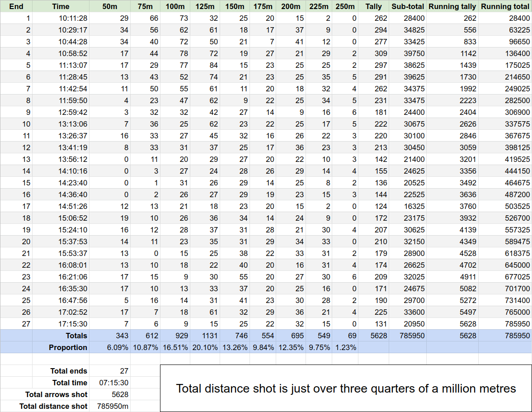Click the total time value 07:15:30
This screenshot has height=412, width=532.
pyautogui.click(x=110, y=383)
